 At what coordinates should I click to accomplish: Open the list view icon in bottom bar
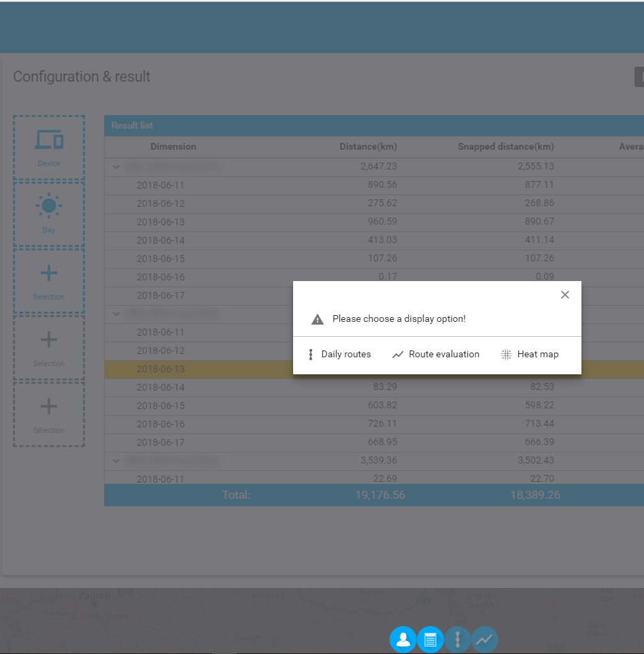430,640
